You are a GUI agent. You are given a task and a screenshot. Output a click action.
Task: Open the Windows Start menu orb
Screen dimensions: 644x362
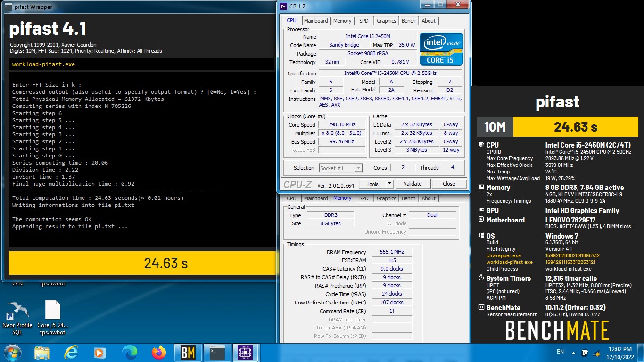tap(12, 353)
